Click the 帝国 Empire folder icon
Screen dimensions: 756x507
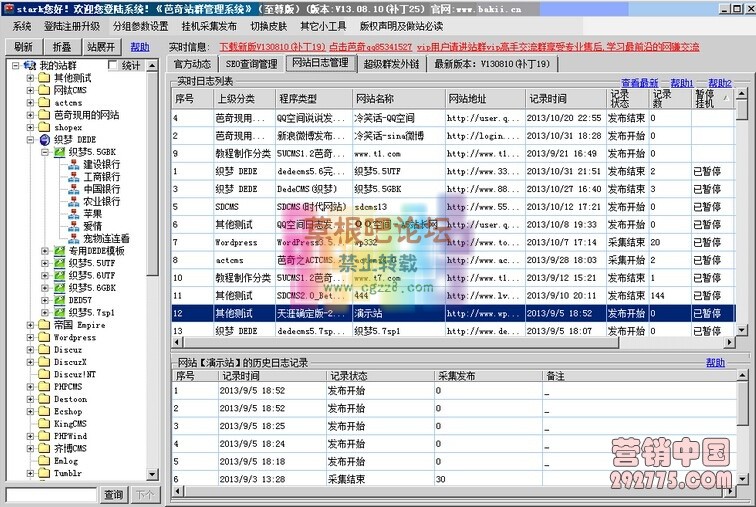click(x=44, y=325)
